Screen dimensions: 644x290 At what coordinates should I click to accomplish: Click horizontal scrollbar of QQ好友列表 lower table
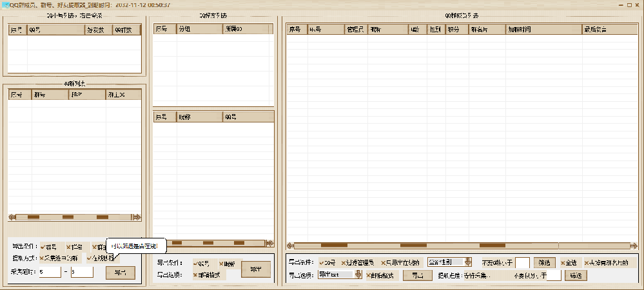(213, 243)
